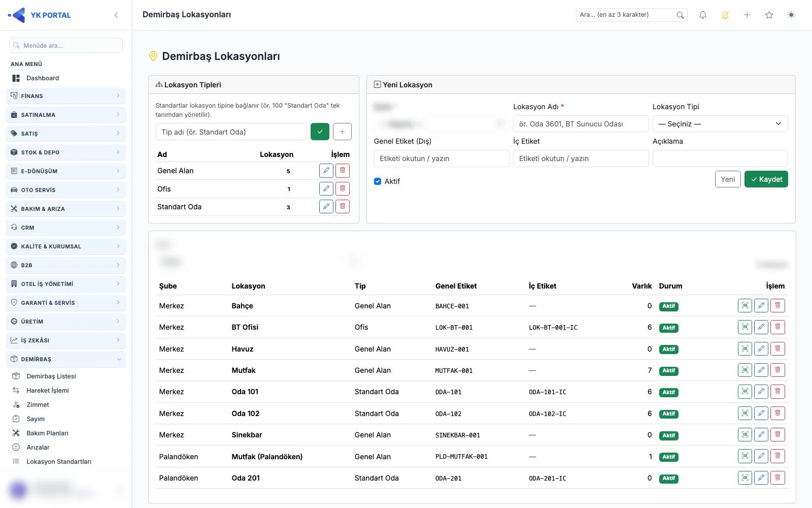
Task: Toggle the Aktif checkbox
Action: [x=378, y=181]
